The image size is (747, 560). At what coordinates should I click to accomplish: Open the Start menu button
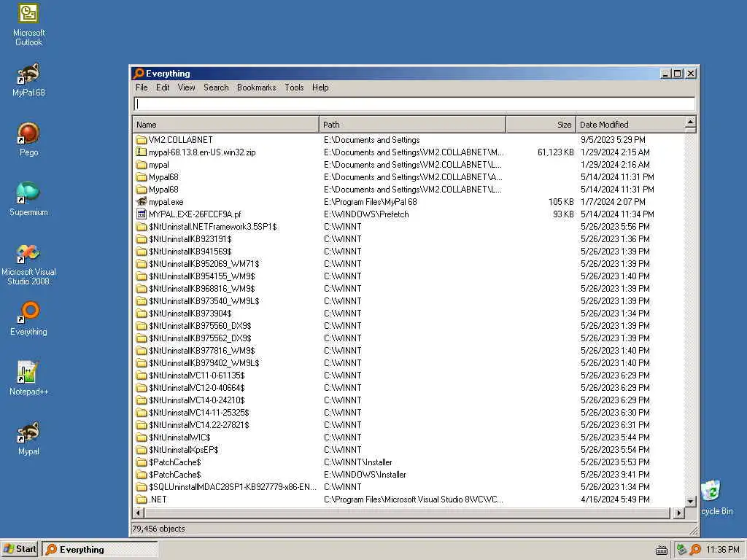[20, 549]
